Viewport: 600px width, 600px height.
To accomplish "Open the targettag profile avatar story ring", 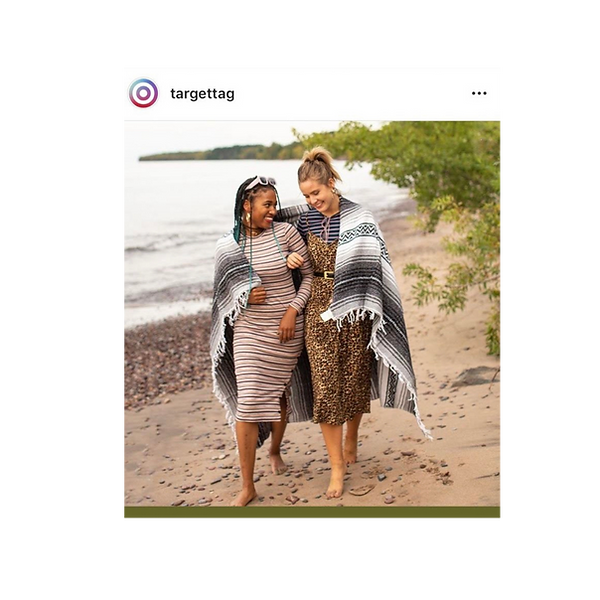I will pyautogui.click(x=143, y=93).
